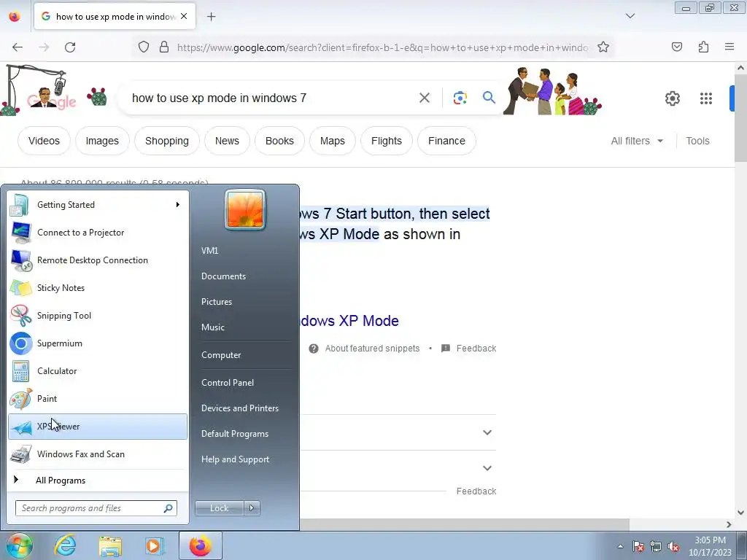Viewport: 747px width, 560px height.
Task: Open Google apps grid
Action: (706, 98)
